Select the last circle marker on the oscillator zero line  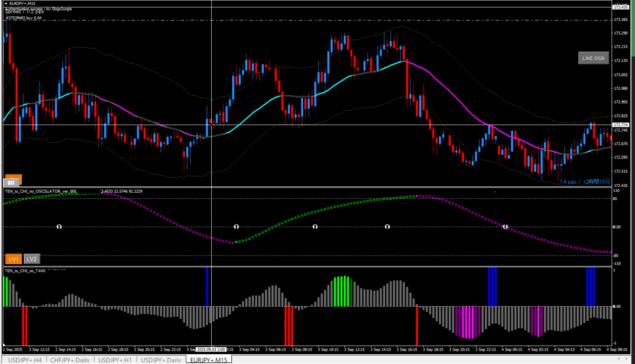[x=505, y=227]
